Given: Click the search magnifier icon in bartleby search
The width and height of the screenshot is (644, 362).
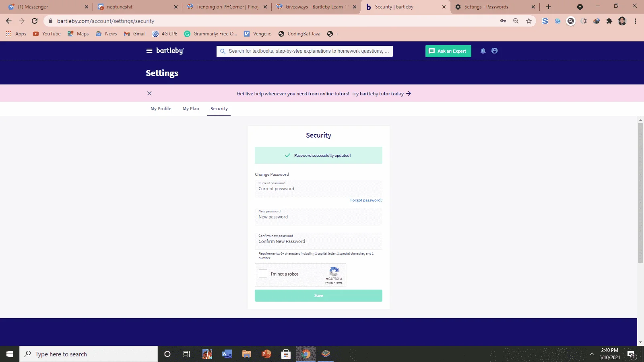Looking at the screenshot, I should click(x=223, y=51).
